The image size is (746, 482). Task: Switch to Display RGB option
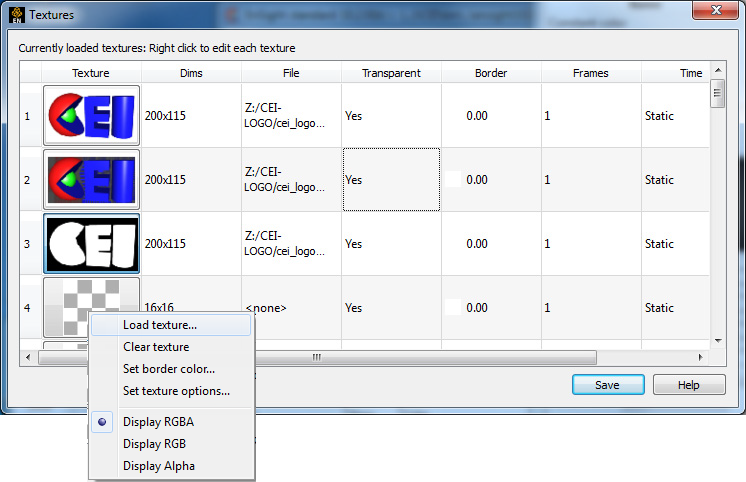pos(171,443)
